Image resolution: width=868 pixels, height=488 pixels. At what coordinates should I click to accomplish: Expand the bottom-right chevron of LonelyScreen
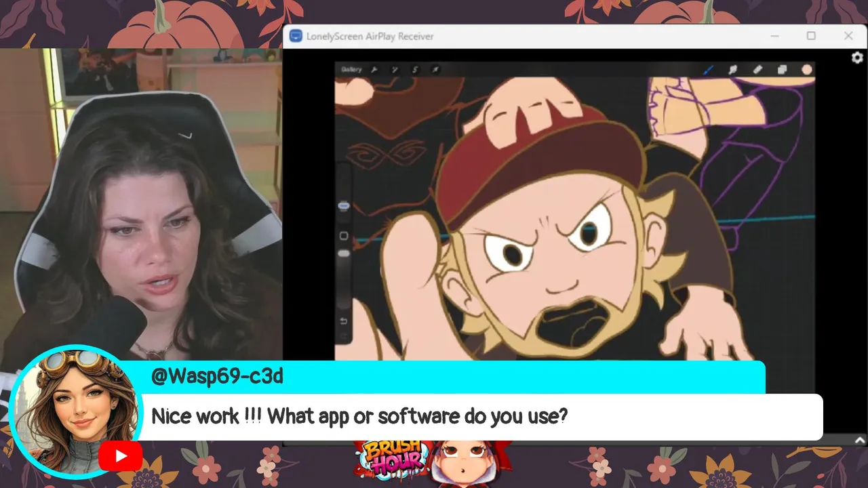[x=860, y=440]
